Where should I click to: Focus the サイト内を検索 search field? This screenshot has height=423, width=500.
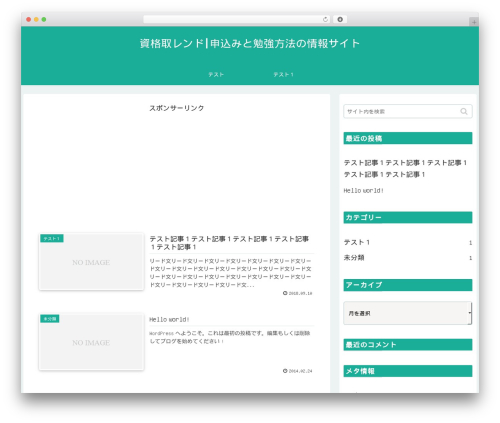pyautogui.click(x=408, y=111)
